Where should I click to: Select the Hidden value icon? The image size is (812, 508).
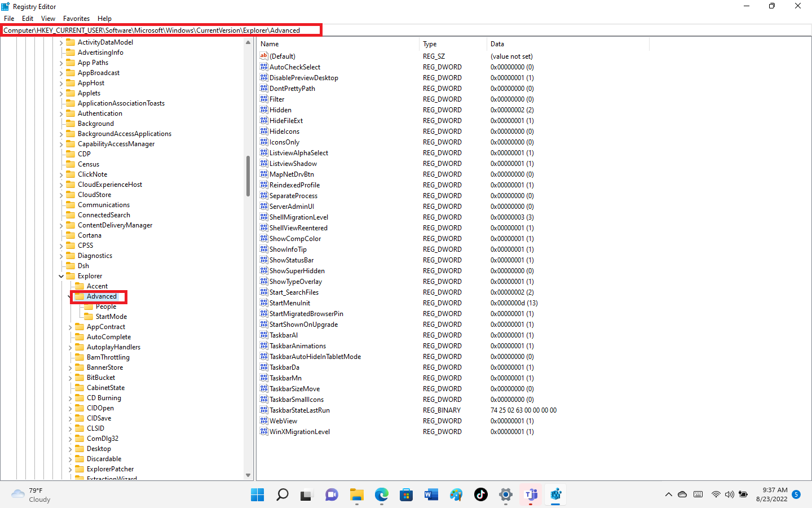pos(263,110)
